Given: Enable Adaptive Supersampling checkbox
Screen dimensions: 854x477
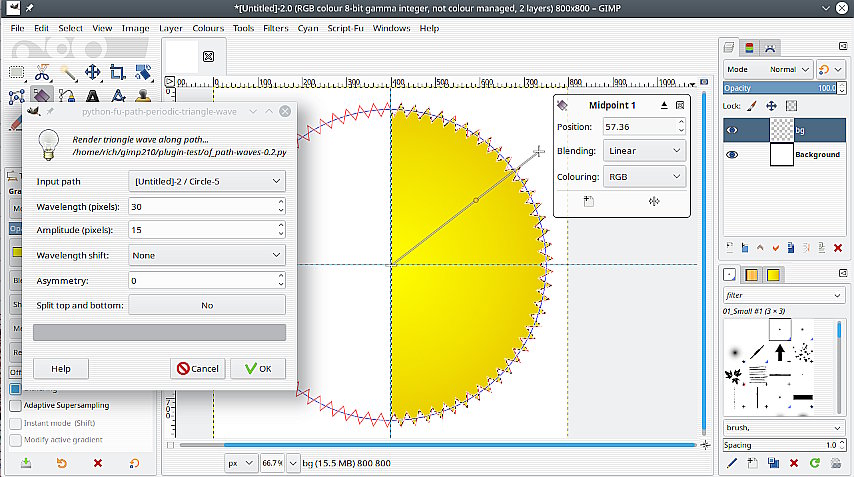Looking at the screenshot, I should pos(15,406).
